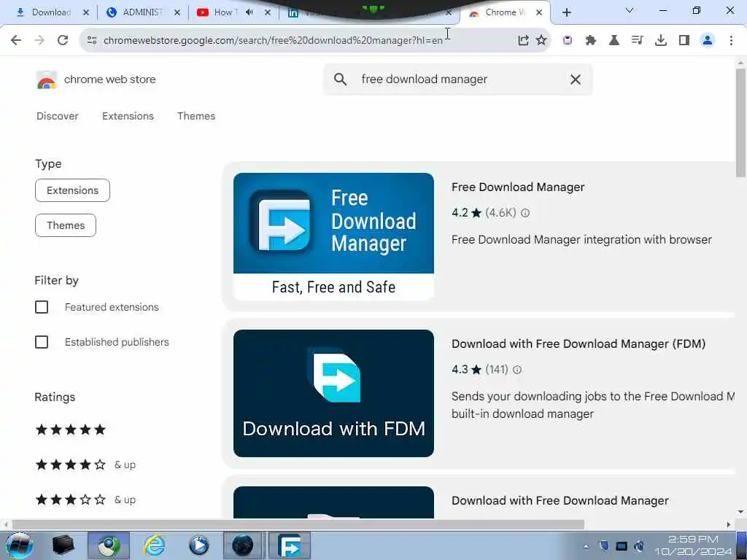The width and height of the screenshot is (747, 560).
Task: Open Download with Free Download Manager (FDM) title
Action: tap(578, 344)
